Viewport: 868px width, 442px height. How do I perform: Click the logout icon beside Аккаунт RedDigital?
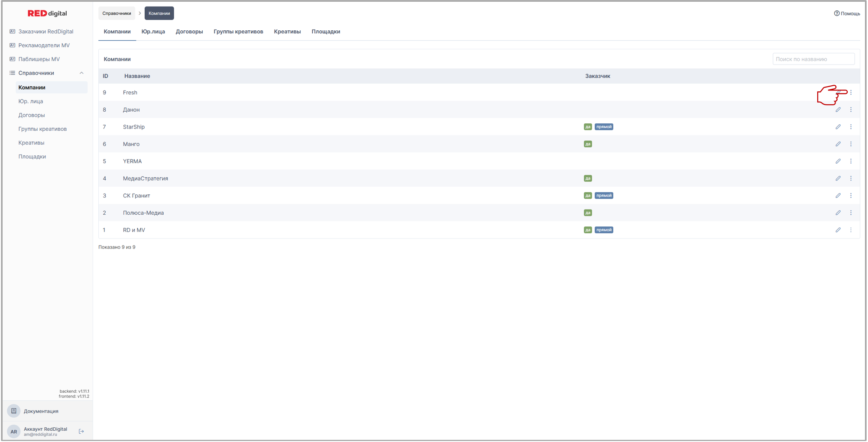81,431
